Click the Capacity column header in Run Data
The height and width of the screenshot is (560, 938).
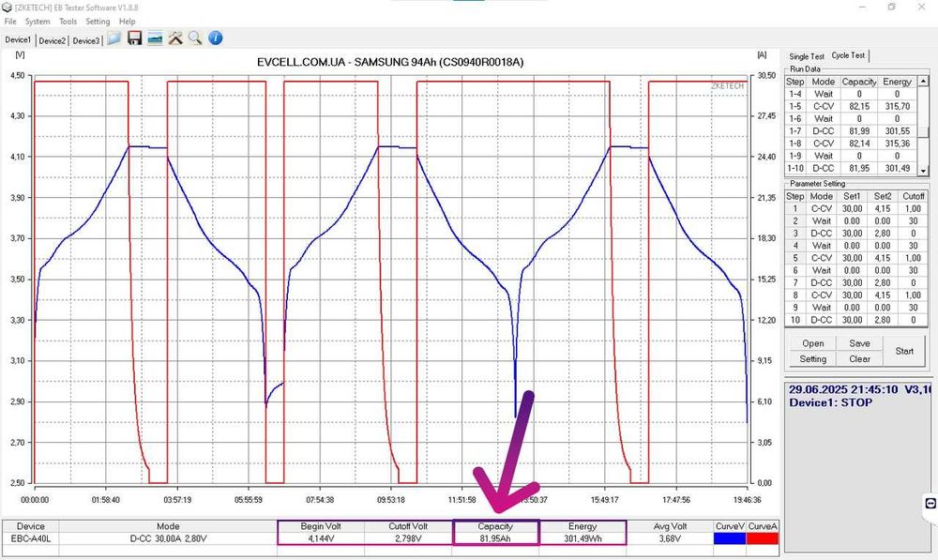tap(859, 82)
